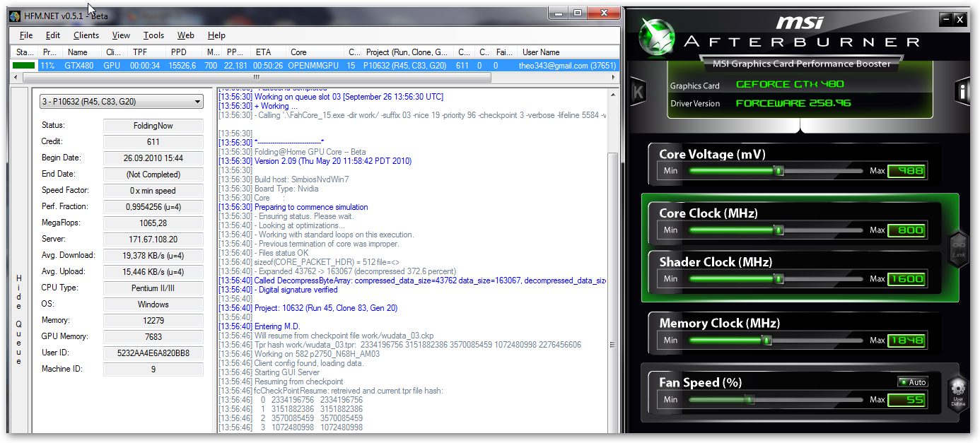Click log line 'Project: 10632 (Run 45, Clone 83, Gen 20)'

coord(308,308)
